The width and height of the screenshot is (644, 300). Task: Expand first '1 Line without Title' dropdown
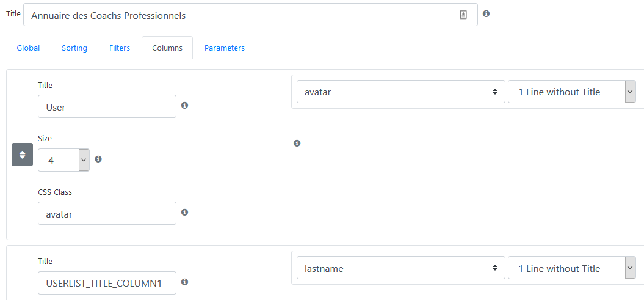click(x=572, y=92)
